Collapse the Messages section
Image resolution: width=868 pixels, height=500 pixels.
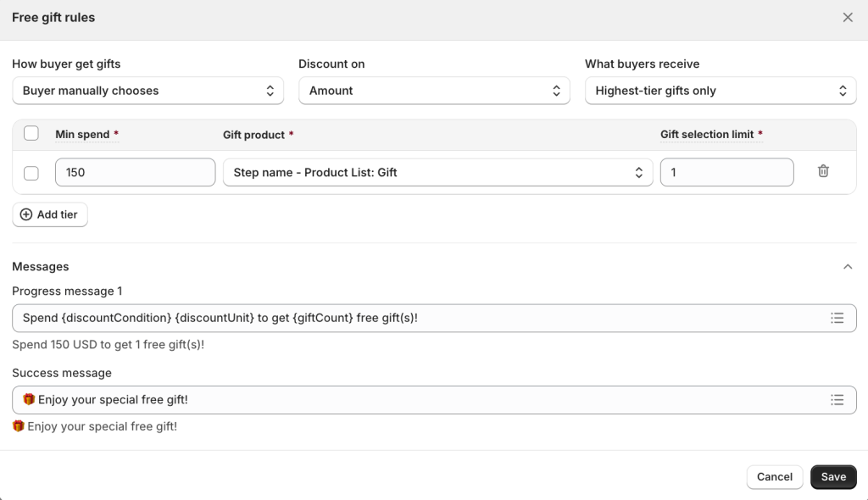click(847, 267)
